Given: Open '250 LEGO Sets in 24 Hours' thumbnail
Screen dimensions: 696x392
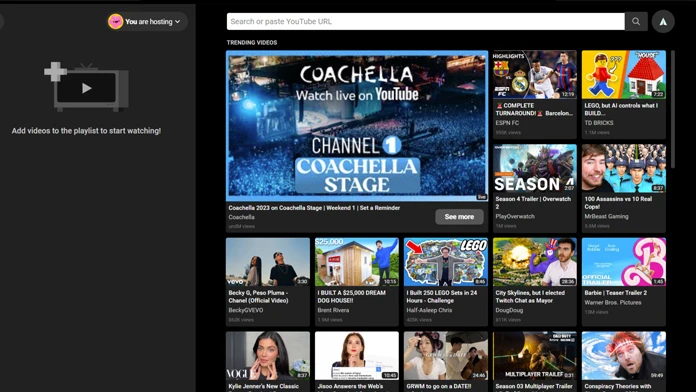Looking at the screenshot, I should point(446,262).
